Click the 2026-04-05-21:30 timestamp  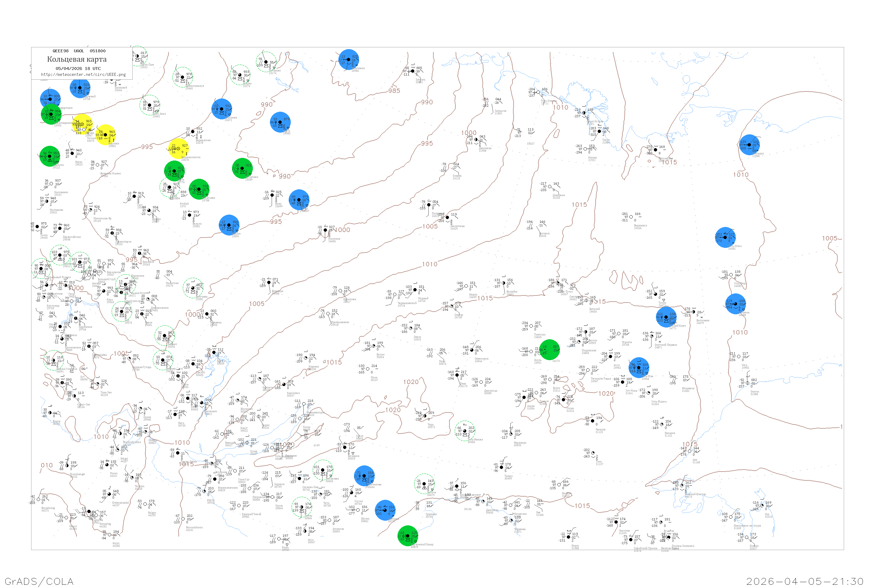click(805, 581)
